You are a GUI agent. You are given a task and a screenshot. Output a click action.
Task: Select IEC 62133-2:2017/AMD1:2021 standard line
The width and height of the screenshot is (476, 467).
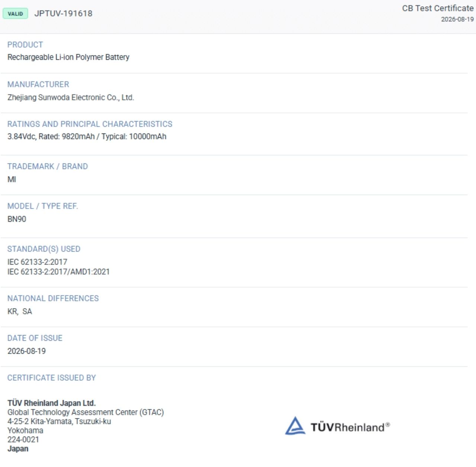[x=59, y=272]
